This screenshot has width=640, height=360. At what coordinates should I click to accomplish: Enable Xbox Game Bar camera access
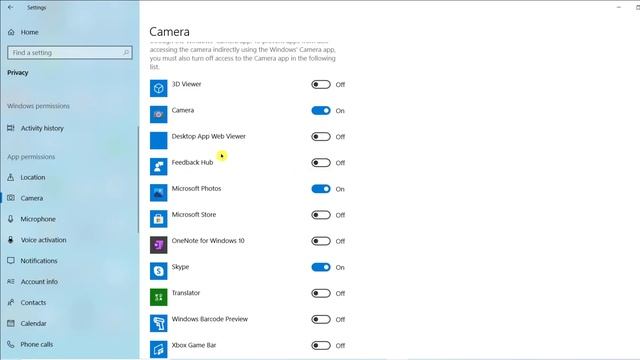pos(321,346)
